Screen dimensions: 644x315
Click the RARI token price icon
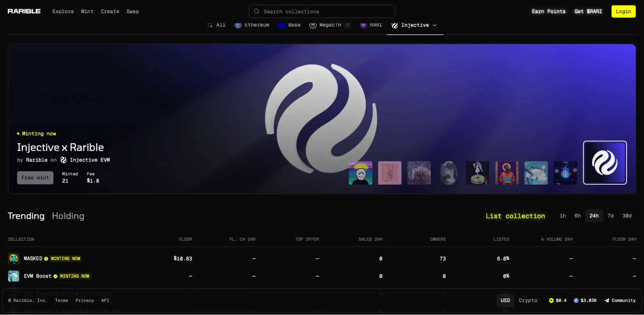[x=551, y=301]
